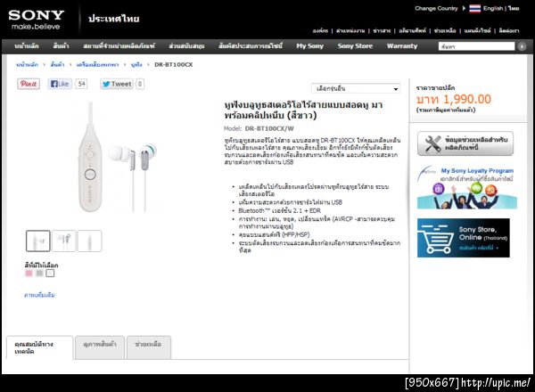This screenshot has height=392, width=535.
Task: Click the My Sony Loyalty Program banner
Action: click(x=466, y=187)
